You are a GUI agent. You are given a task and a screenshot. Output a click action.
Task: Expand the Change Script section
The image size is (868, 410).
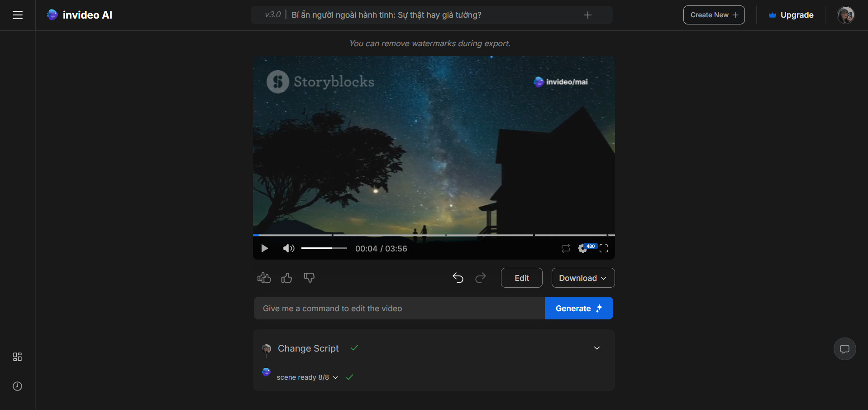pyautogui.click(x=597, y=348)
